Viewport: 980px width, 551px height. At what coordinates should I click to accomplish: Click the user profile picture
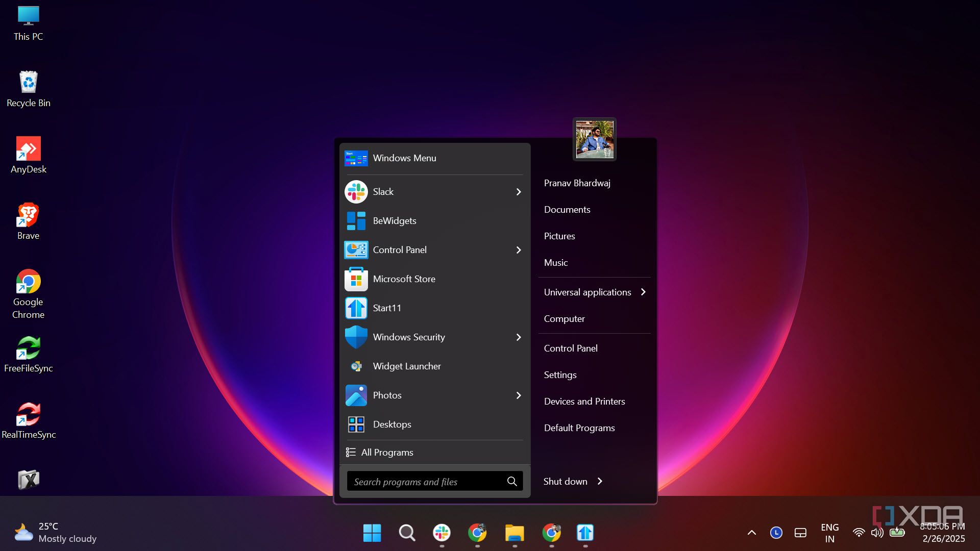coord(595,139)
